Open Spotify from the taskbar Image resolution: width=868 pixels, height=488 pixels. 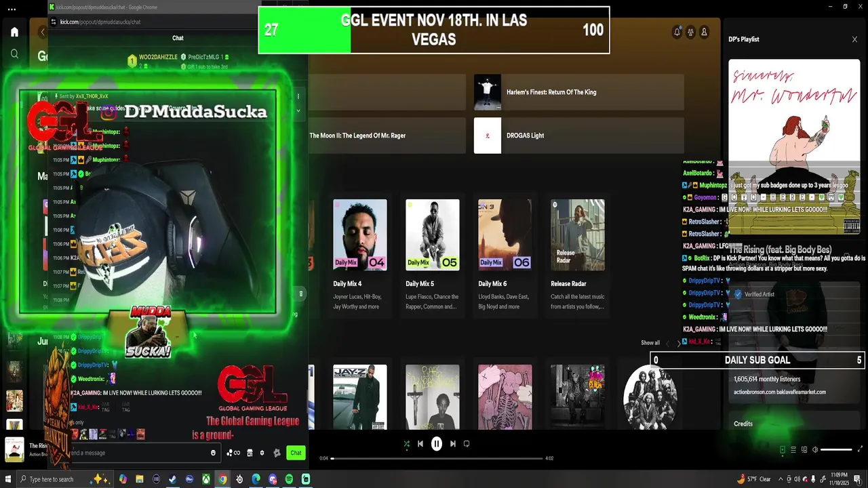click(x=289, y=479)
